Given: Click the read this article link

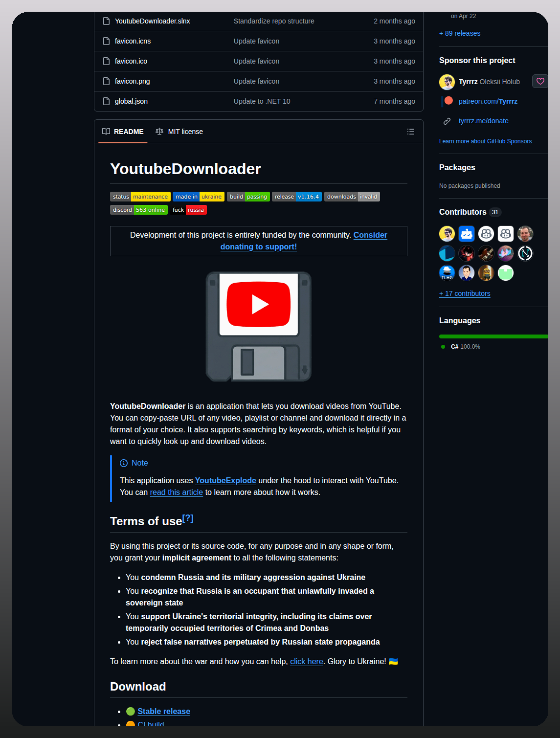Looking at the screenshot, I should coord(177,492).
